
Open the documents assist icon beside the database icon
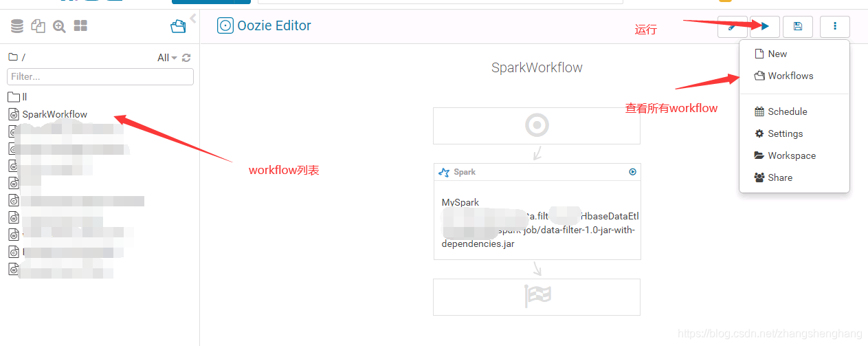coord(38,26)
